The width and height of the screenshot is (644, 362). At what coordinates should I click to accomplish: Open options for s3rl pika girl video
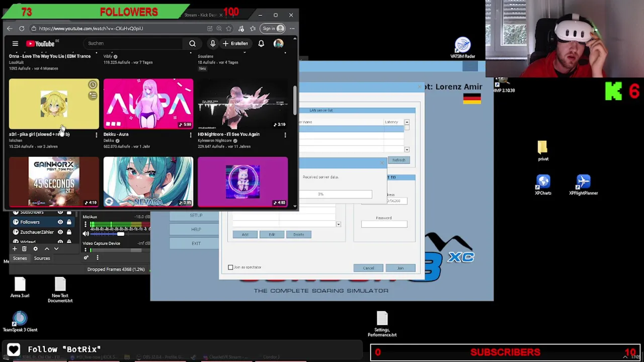click(96, 135)
